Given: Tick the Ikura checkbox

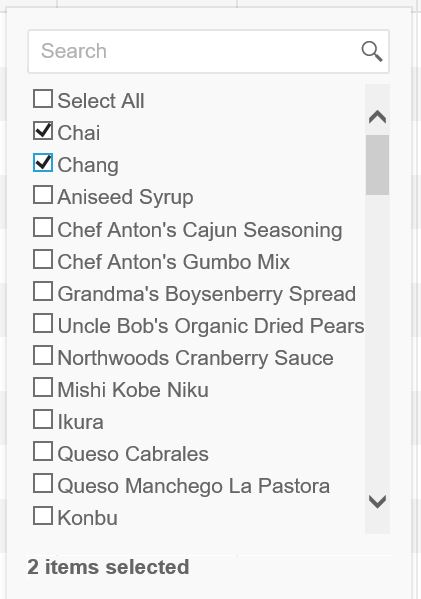Looking at the screenshot, I should (43, 419).
